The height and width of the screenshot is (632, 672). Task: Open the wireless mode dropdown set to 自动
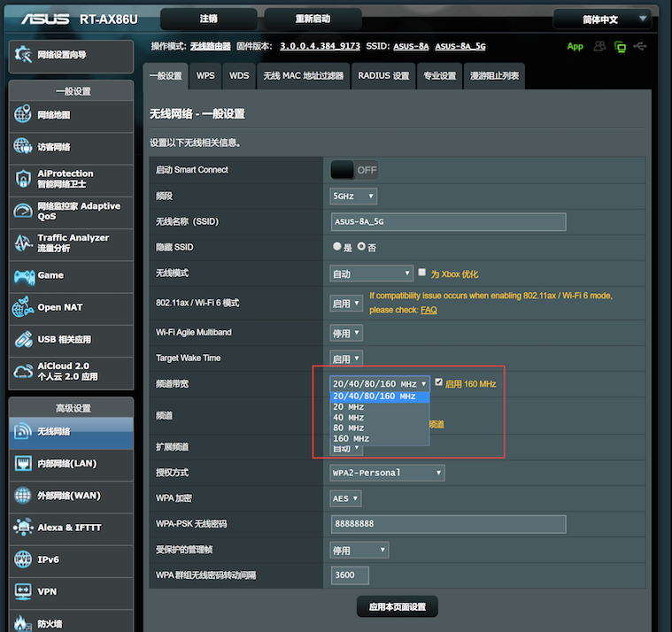[371, 274]
